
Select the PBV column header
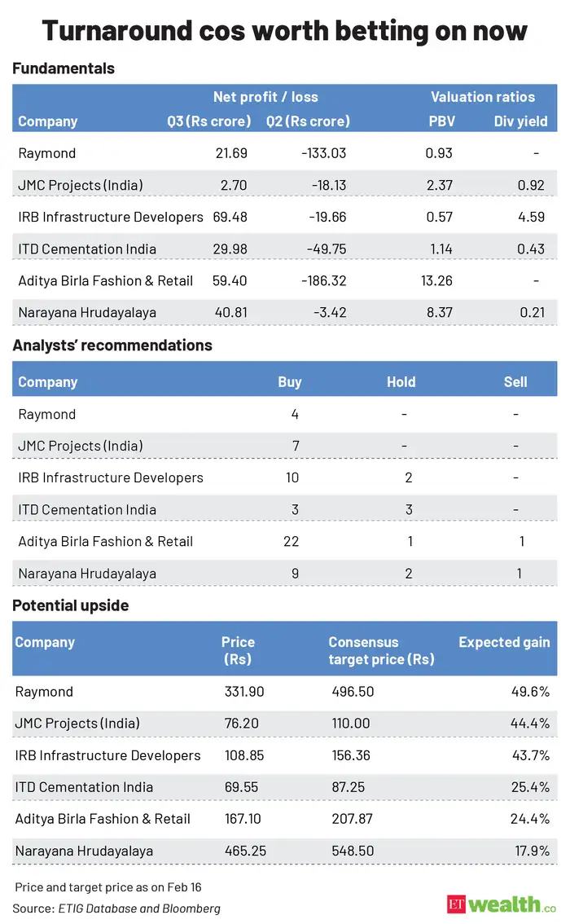pyautogui.click(x=442, y=121)
